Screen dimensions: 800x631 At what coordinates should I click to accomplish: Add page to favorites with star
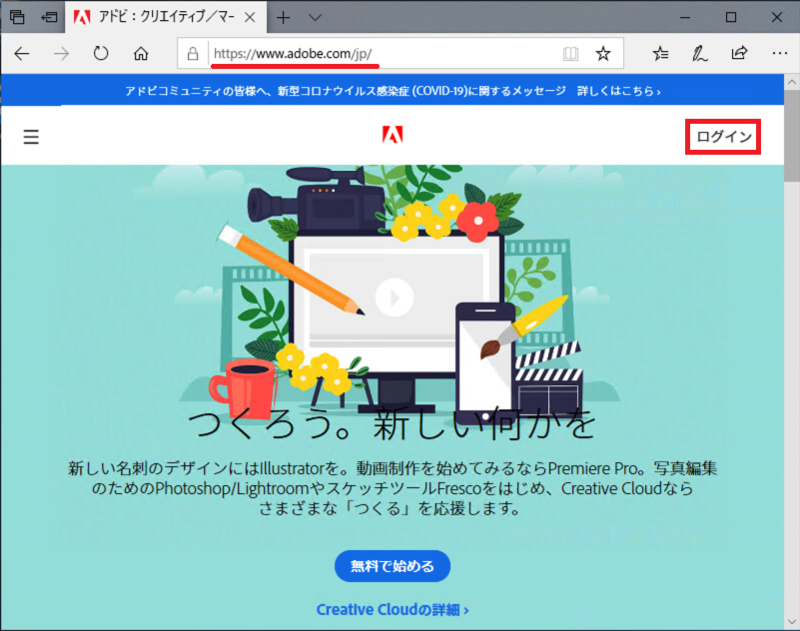tap(603, 53)
